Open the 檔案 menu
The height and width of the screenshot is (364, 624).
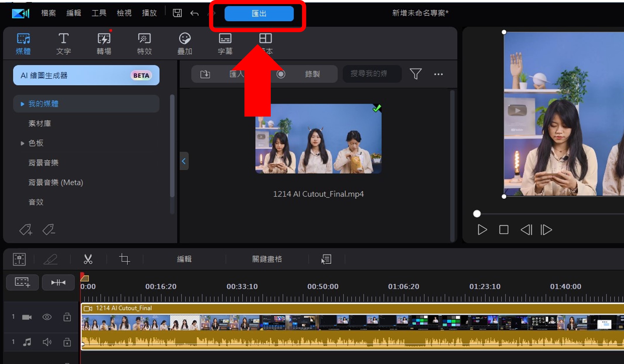click(x=48, y=13)
